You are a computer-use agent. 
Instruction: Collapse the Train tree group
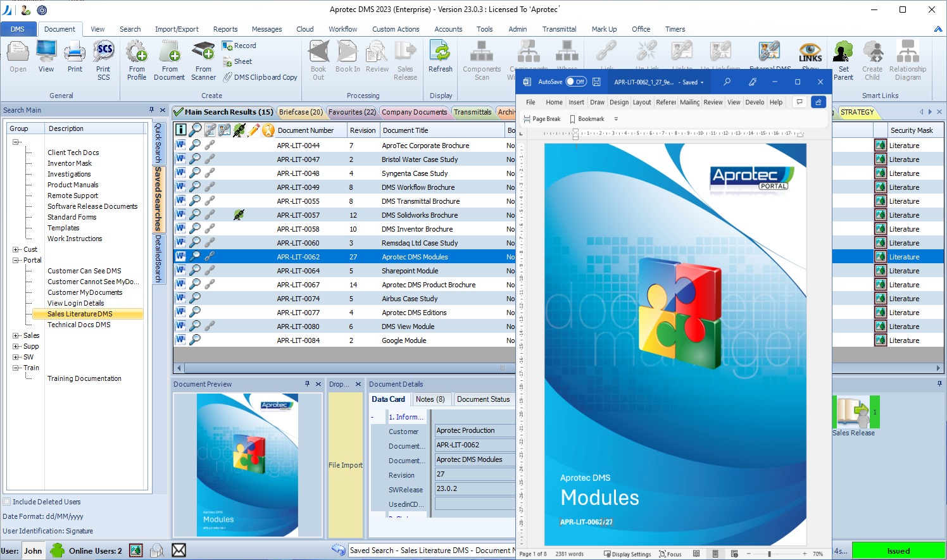[x=16, y=368]
